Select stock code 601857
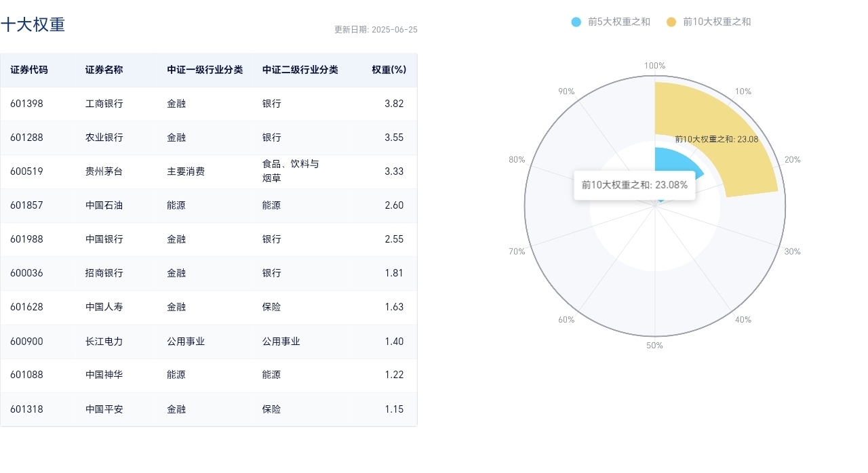This screenshot has width=868, height=473. [26, 205]
